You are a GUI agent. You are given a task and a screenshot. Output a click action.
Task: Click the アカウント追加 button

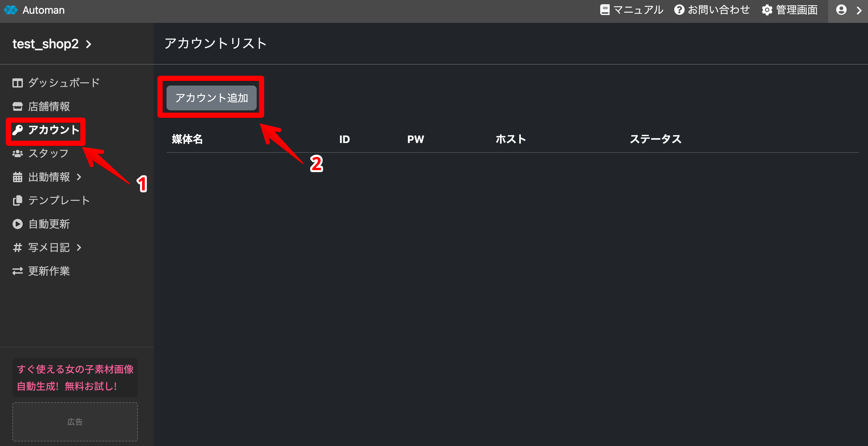(x=212, y=98)
